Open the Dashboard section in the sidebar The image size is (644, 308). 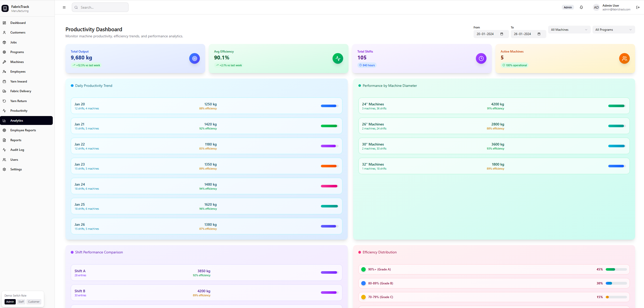tap(18, 23)
